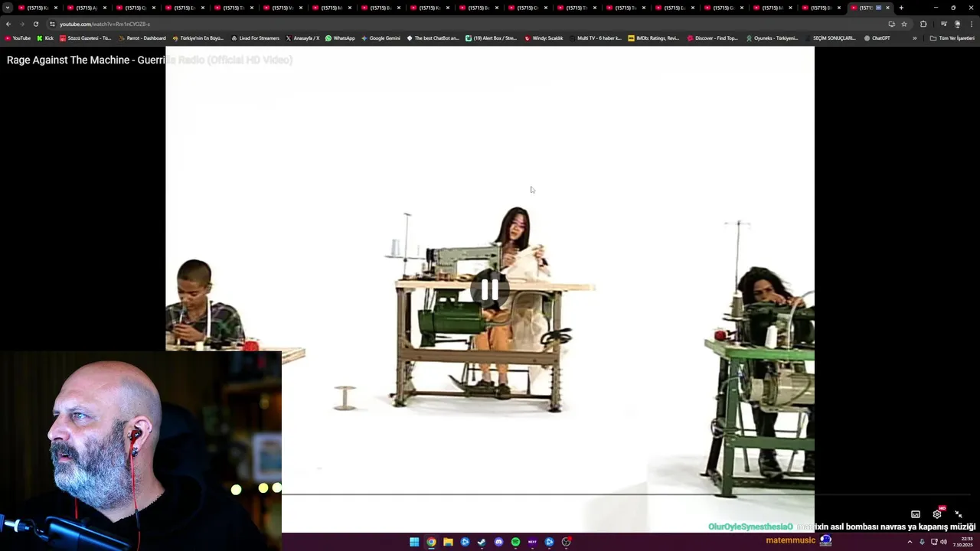Open the SEÇİM SONUÇLARI bookmark
The height and width of the screenshot is (551, 980).
[831, 37]
